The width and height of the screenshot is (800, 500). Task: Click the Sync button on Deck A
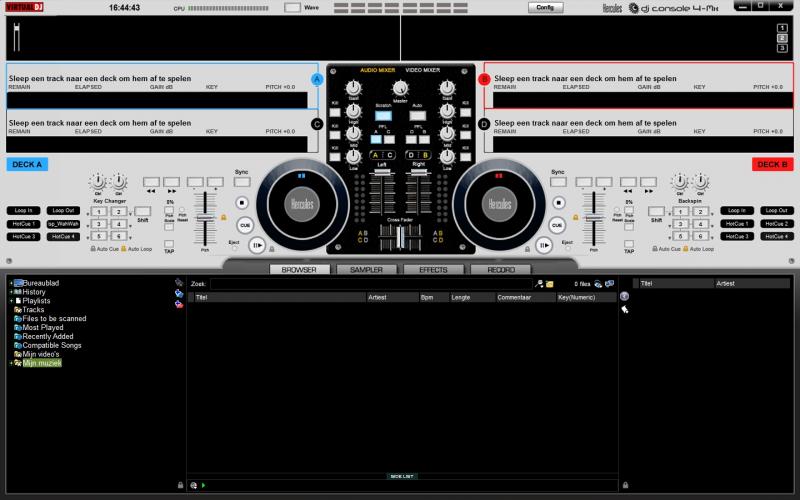click(242, 182)
